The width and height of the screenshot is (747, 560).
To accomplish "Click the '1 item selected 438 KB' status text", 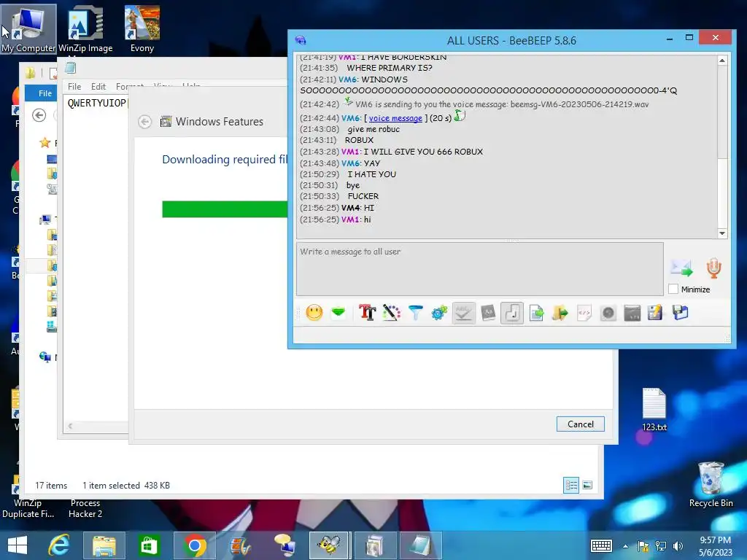I will pyautogui.click(x=125, y=485).
